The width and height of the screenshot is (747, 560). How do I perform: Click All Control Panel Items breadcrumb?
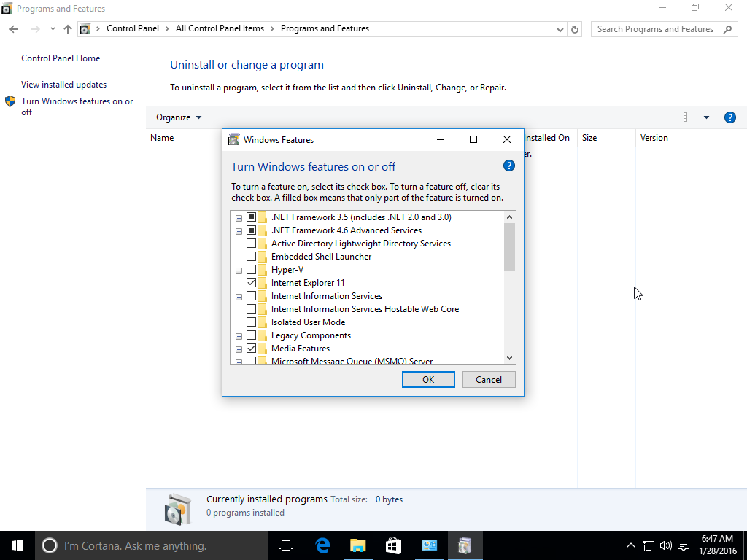(220, 28)
